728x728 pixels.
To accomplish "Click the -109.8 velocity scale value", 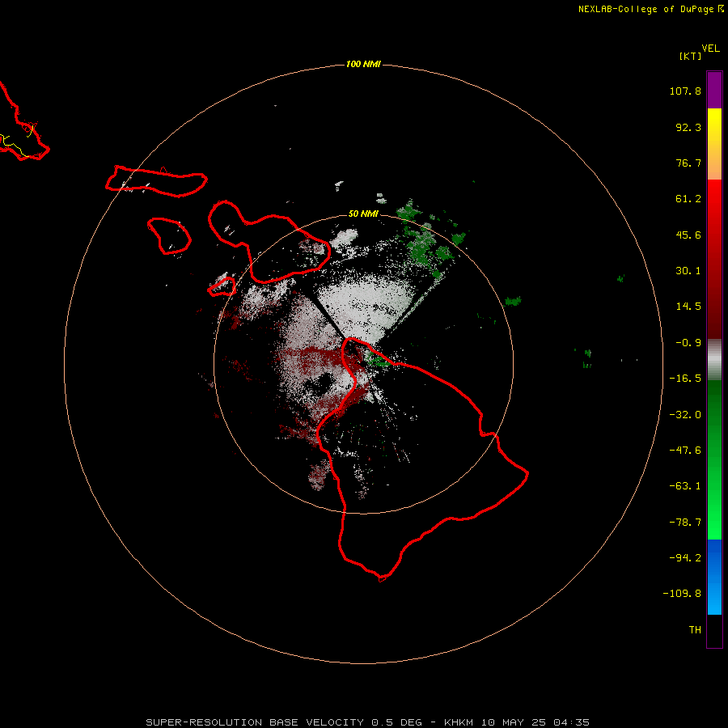I will (682, 594).
